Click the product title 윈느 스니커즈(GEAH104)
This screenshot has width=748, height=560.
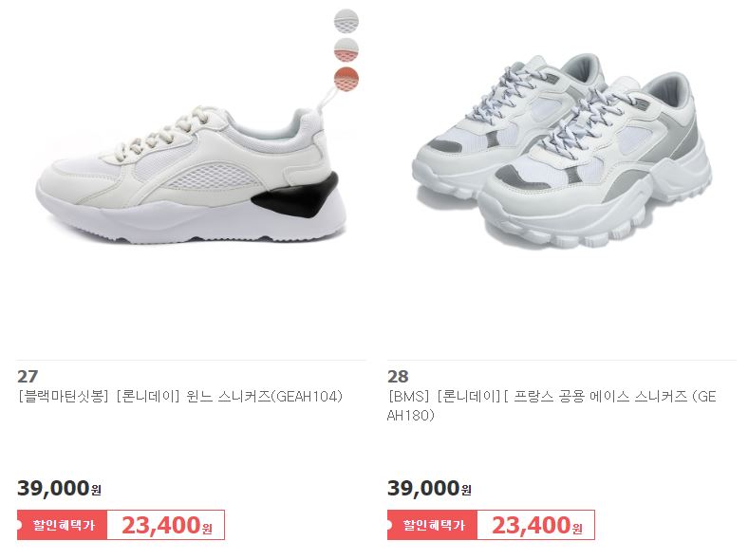pyautogui.click(x=264, y=397)
